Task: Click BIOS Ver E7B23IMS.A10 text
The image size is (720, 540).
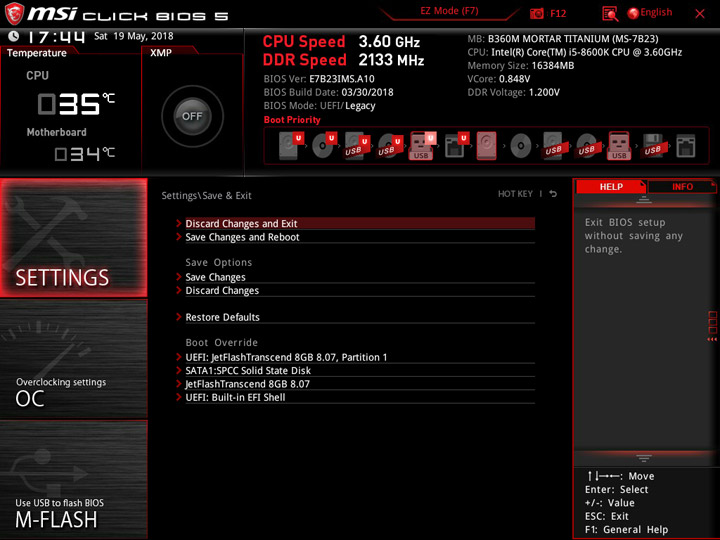Action: pos(319,79)
